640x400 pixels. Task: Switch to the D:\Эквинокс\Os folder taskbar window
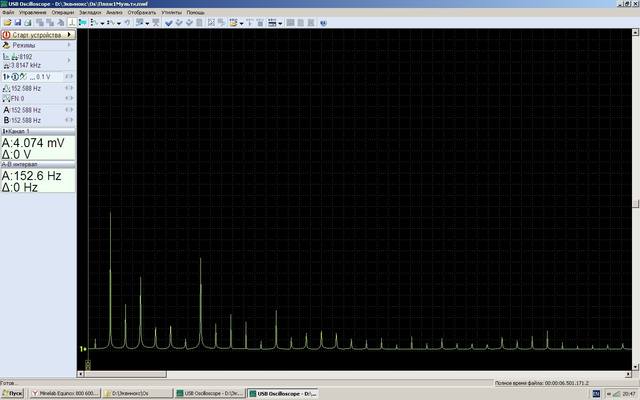[138, 393]
